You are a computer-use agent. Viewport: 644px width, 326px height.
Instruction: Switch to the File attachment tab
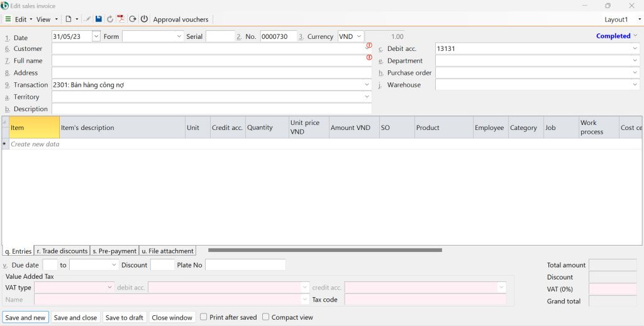[x=167, y=251]
